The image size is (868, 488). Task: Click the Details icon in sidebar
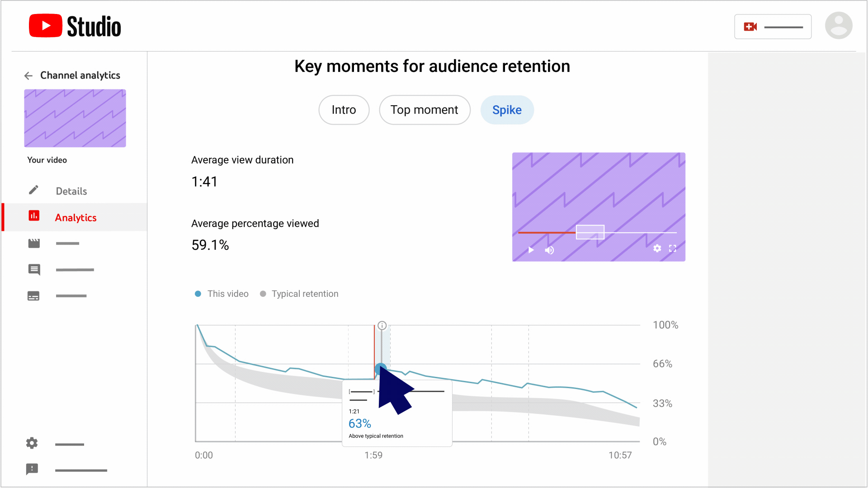point(34,191)
